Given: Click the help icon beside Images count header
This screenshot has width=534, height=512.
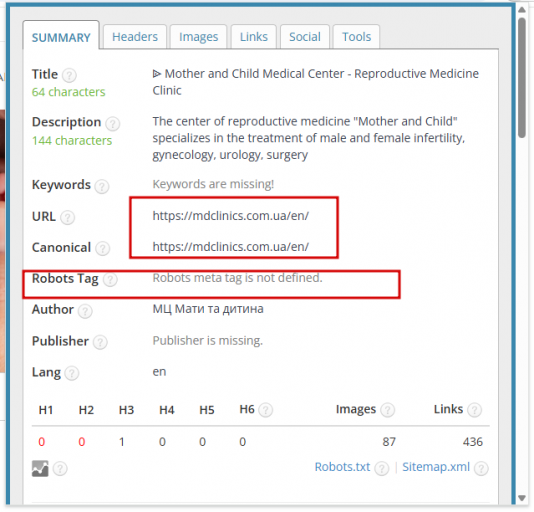Looking at the screenshot, I should [x=388, y=410].
